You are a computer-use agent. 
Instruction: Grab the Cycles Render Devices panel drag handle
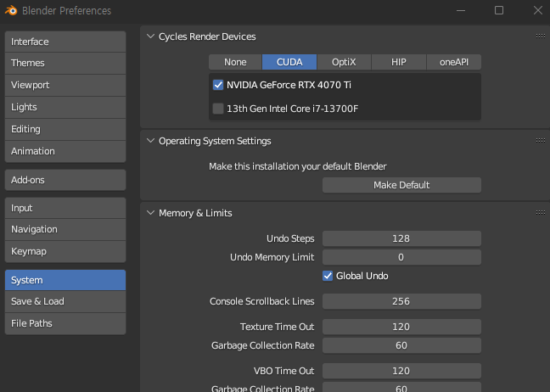click(x=540, y=36)
